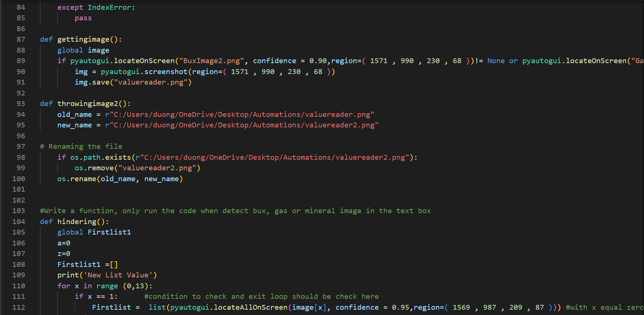This screenshot has width=644, height=315.
Task: Click 'os.rename(old_name, new_name)' on line 100
Action: point(120,179)
